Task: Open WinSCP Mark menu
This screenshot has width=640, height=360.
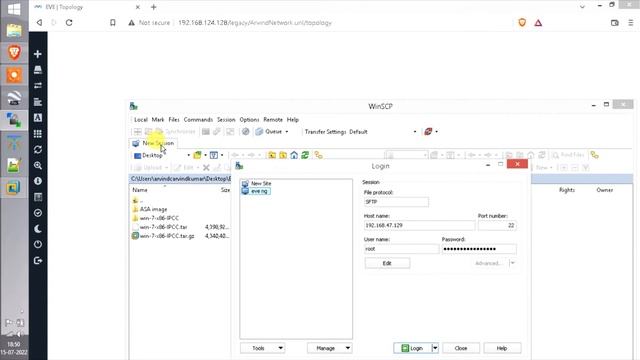Action: point(158,120)
